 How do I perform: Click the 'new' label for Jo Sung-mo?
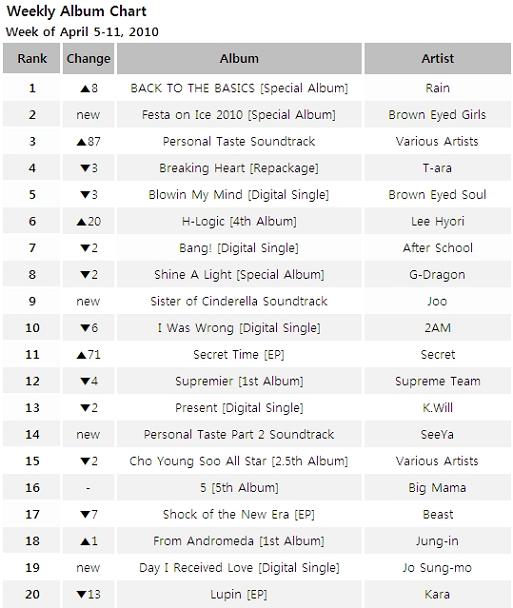click(88, 568)
